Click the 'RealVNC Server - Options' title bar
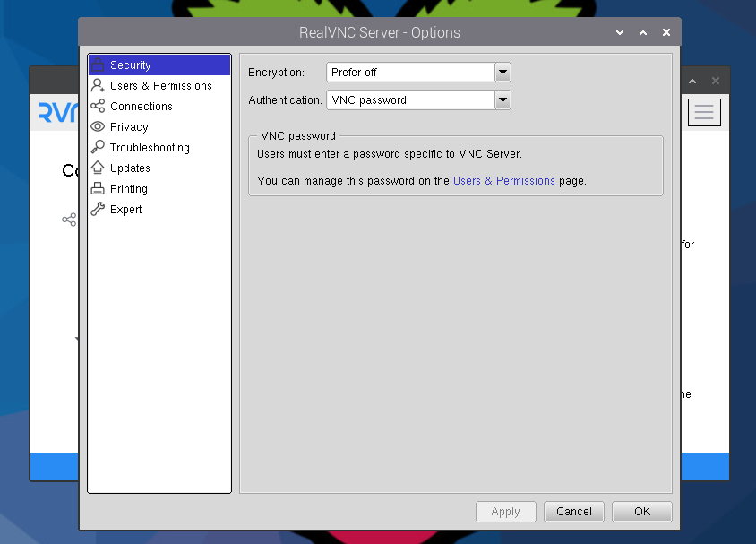Screen dimensions: 756x544 pos(380,32)
